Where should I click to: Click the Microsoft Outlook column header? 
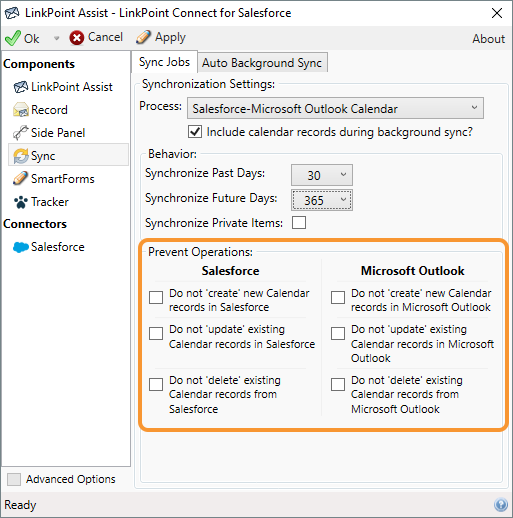click(413, 271)
